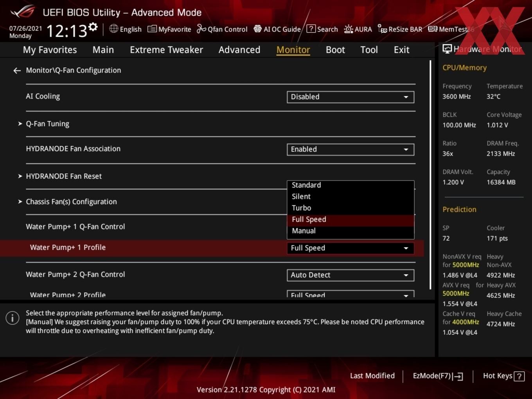The image size is (532, 399).
Task: Switch to Advanced tab
Action: pos(239,50)
